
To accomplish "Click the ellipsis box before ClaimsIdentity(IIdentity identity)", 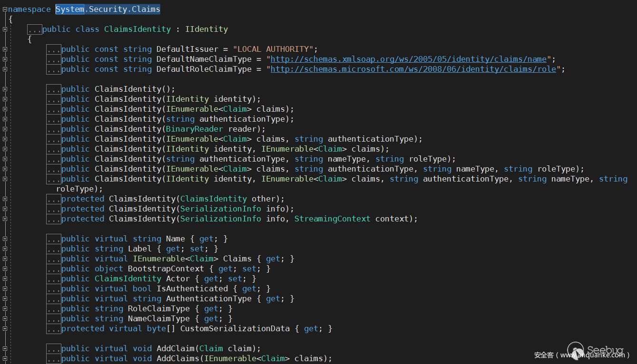I will (54, 99).
